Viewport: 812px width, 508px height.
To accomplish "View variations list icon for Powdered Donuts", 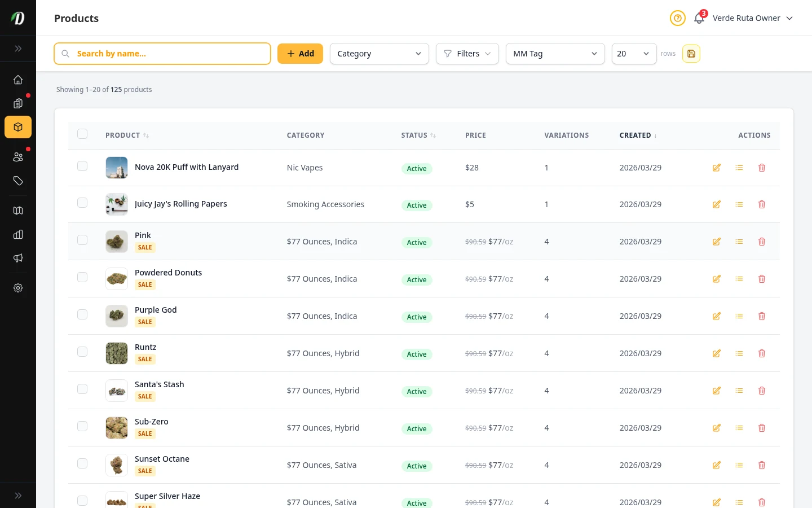I will 739,278.
